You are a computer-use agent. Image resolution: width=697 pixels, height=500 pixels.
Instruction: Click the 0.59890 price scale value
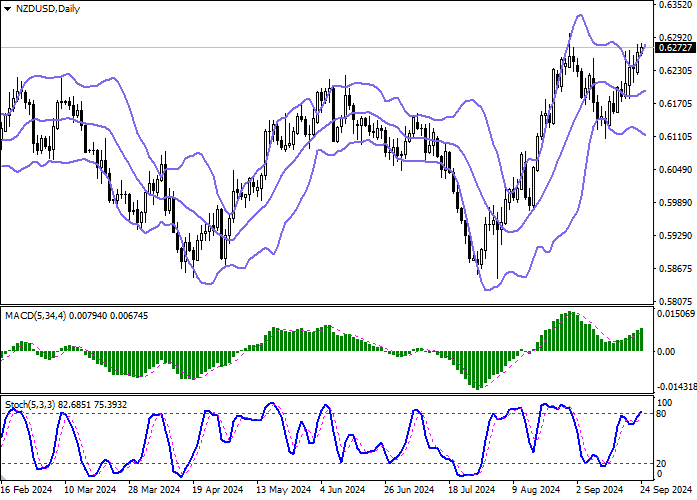pyautogui.click(x=675, y=202)
